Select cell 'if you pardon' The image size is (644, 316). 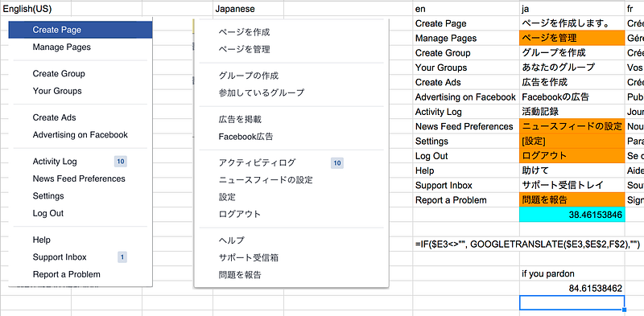pyautogui.click(x=572, y=273)
